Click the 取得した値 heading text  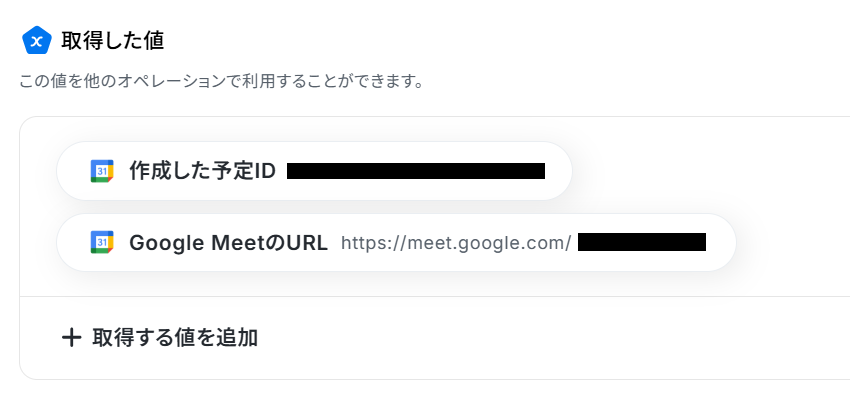pos(112,41)
